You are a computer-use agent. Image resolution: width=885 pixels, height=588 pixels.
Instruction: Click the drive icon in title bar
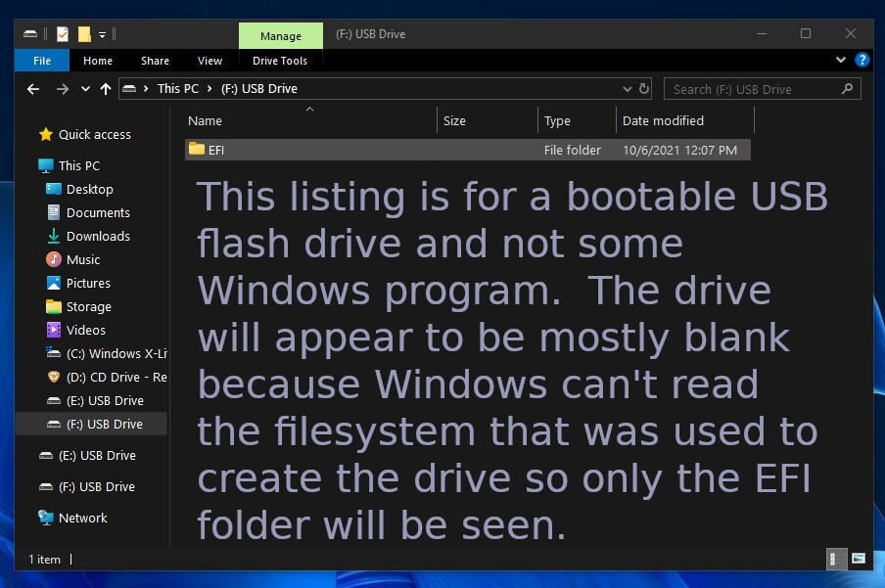pyautogui.click(x=30, y=34)
